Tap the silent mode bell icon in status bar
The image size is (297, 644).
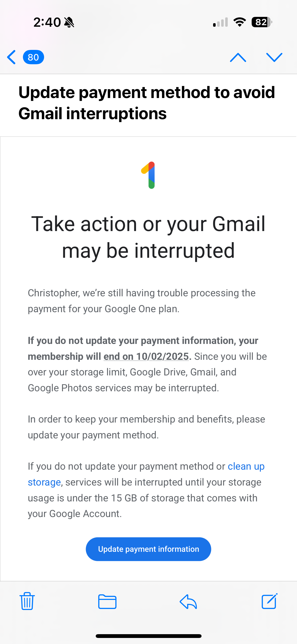pos(69,22)
